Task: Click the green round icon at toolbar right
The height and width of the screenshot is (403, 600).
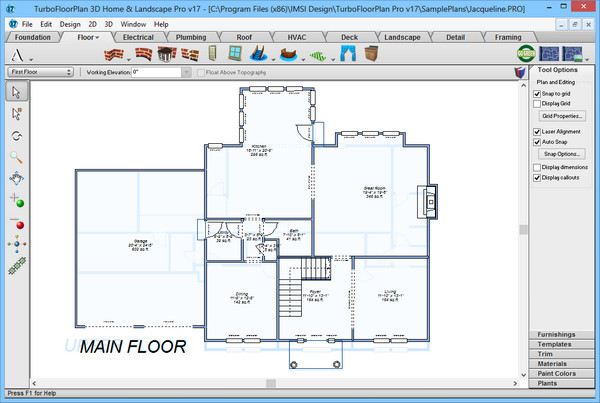Action: click(x=526, y=53)
